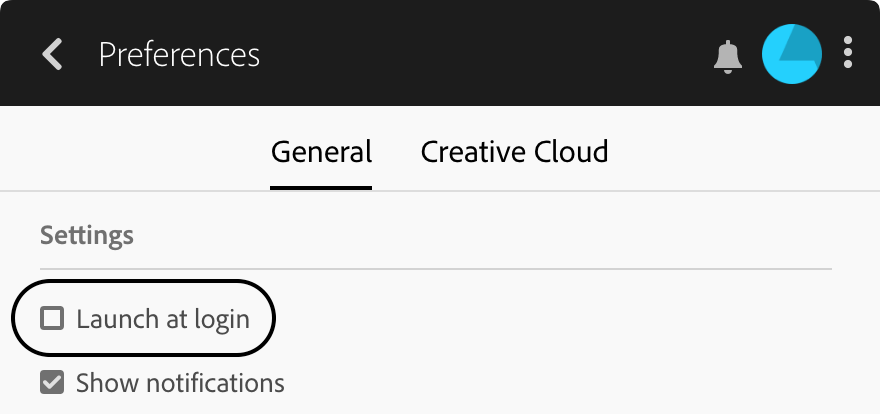Viewport: 880px width, 414px height.
Task: Open the three-dot more options menu
Action: [x=848, y=54]
